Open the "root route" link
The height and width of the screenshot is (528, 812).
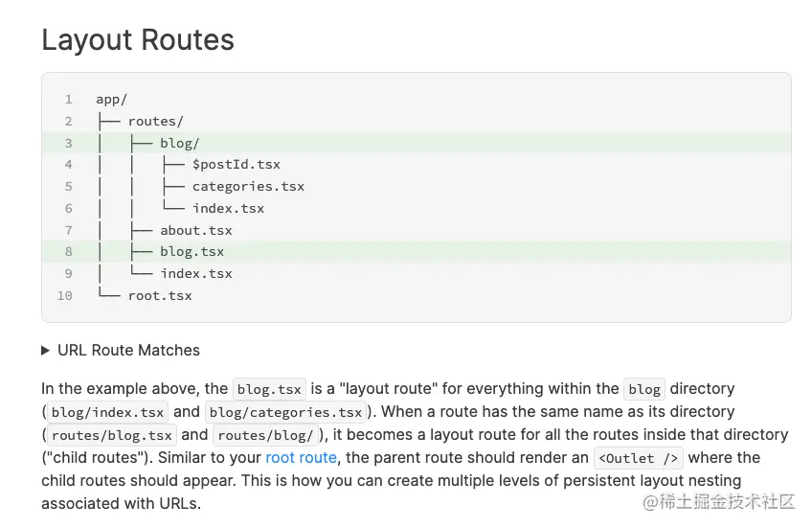coord(301,458)
